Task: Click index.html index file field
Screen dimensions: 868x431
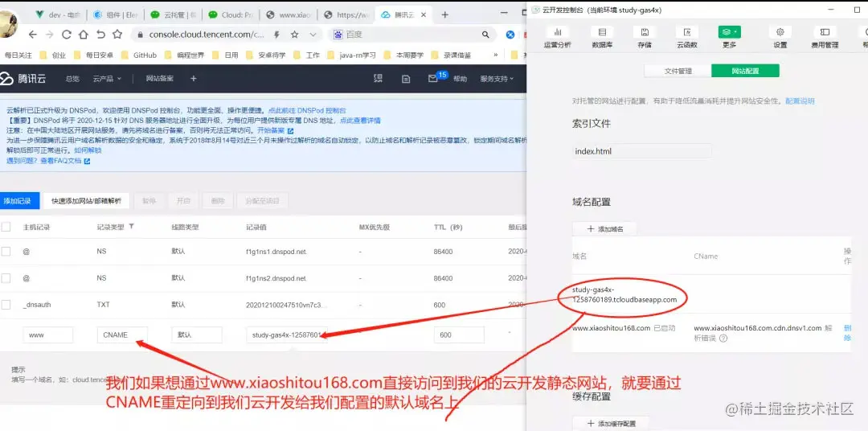Action: pyautogui.click(x=641, y=150)
